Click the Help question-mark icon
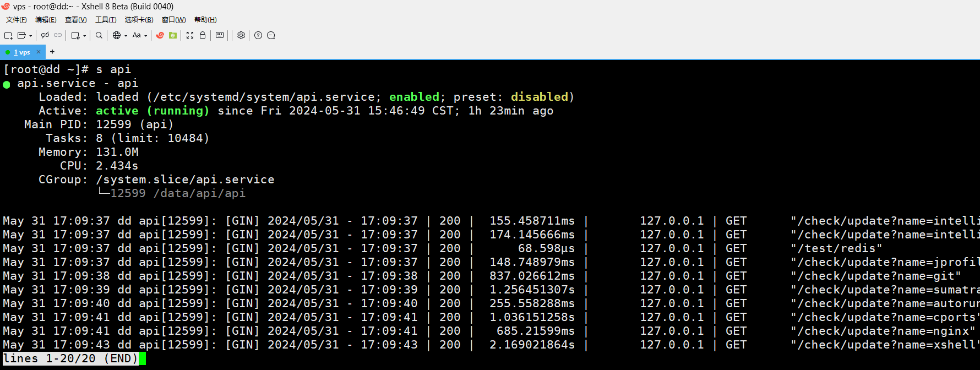The image size is (980, 370). click(258, 35)
